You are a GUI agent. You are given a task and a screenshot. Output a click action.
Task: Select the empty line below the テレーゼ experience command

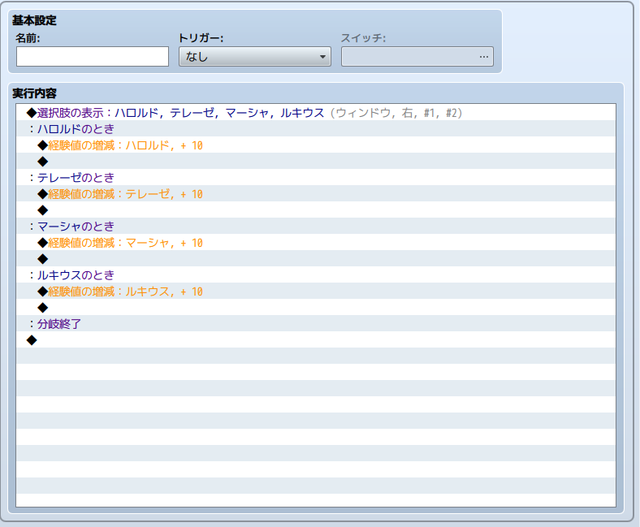(316, 210)
